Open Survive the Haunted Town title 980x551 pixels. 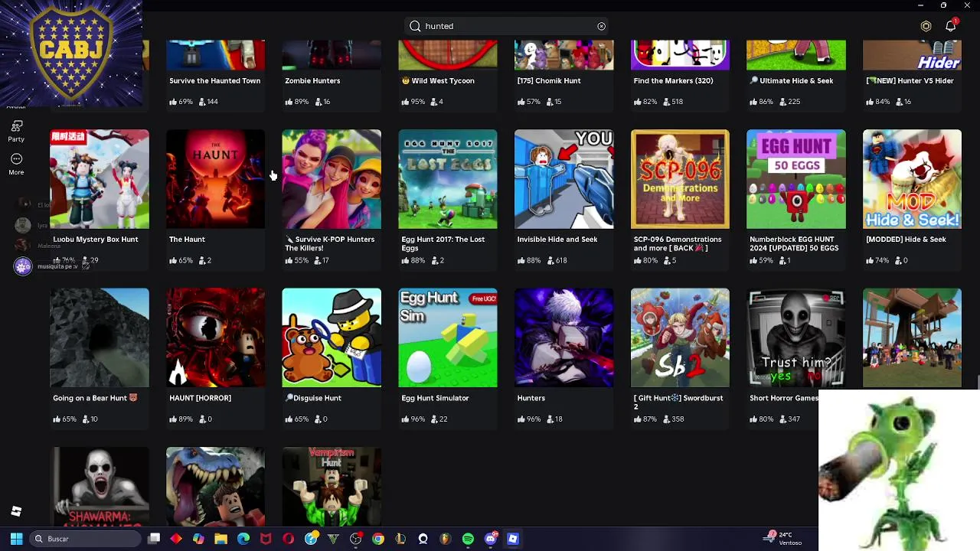point(214,80)
